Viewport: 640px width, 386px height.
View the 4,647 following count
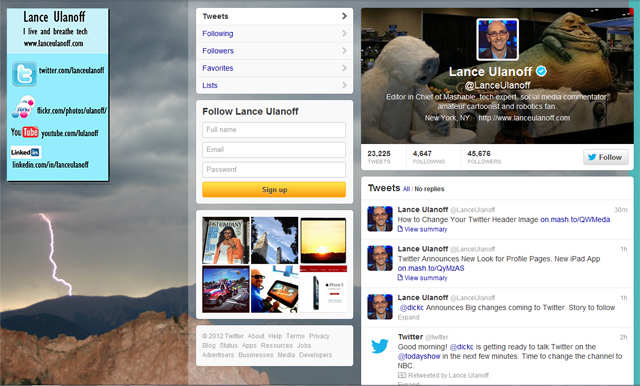click(429, 157)
